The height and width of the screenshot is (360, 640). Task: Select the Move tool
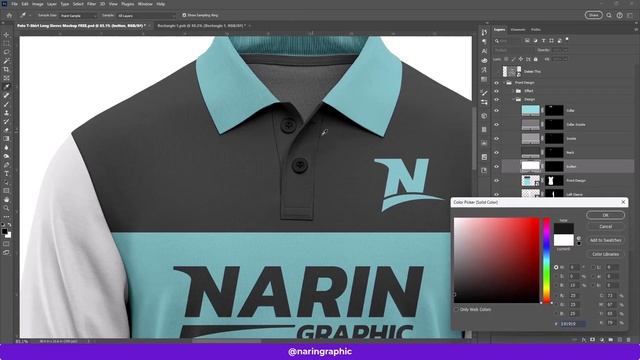pos(6,35)
